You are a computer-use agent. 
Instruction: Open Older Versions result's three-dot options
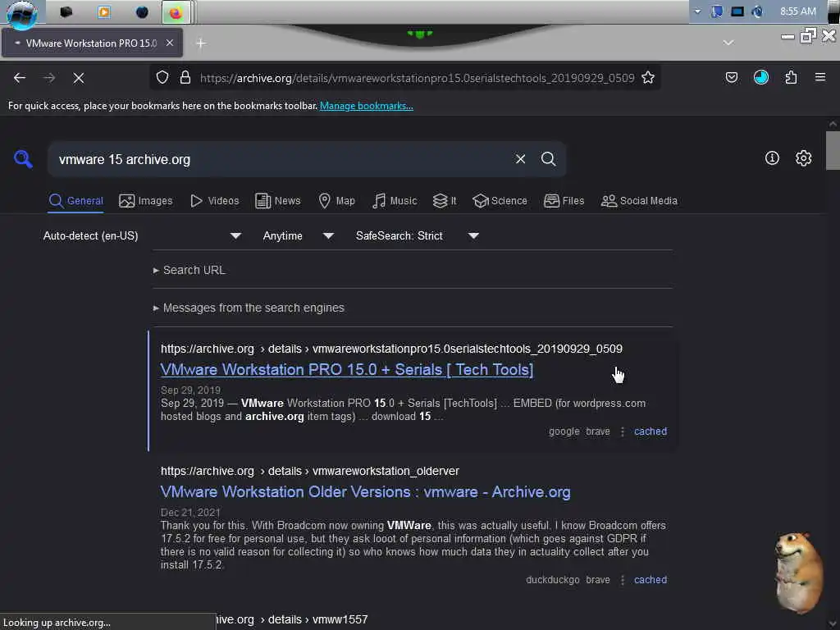(x=622, y=580)
